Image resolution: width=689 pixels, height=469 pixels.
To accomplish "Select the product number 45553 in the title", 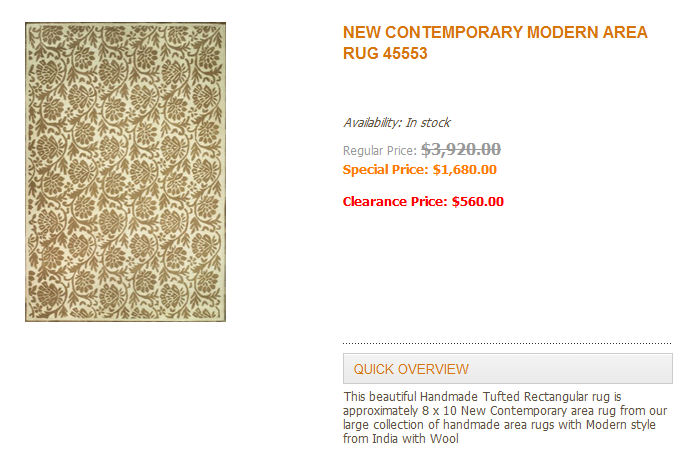I will coord(405,54).
